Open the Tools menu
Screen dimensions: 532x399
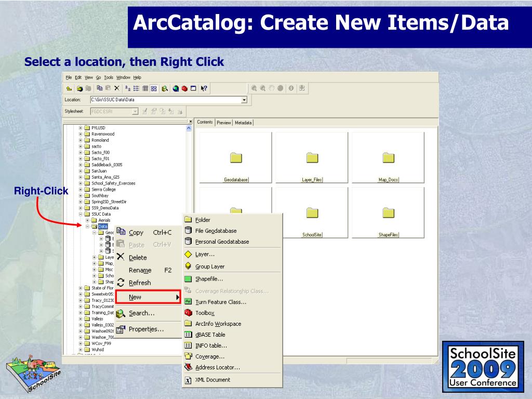109,77
